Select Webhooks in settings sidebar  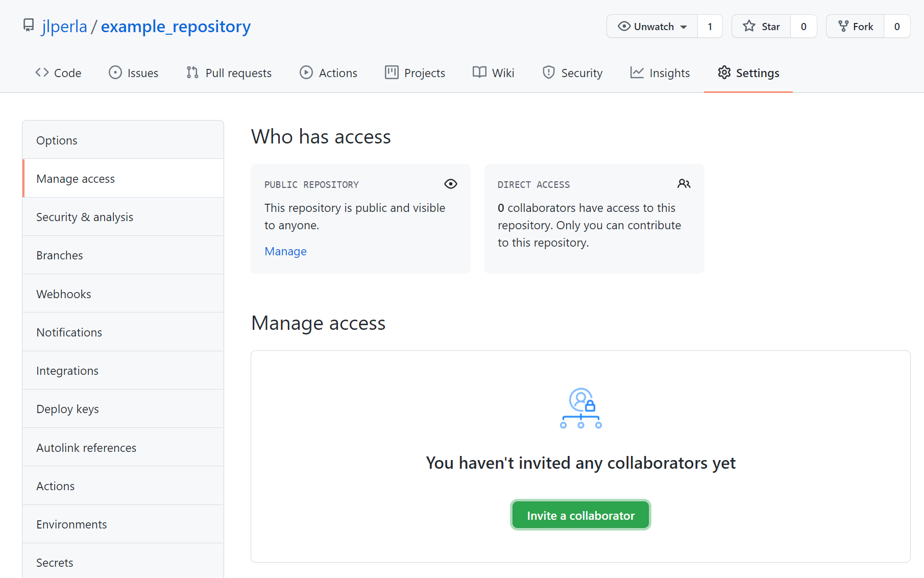tap(64, 294)
